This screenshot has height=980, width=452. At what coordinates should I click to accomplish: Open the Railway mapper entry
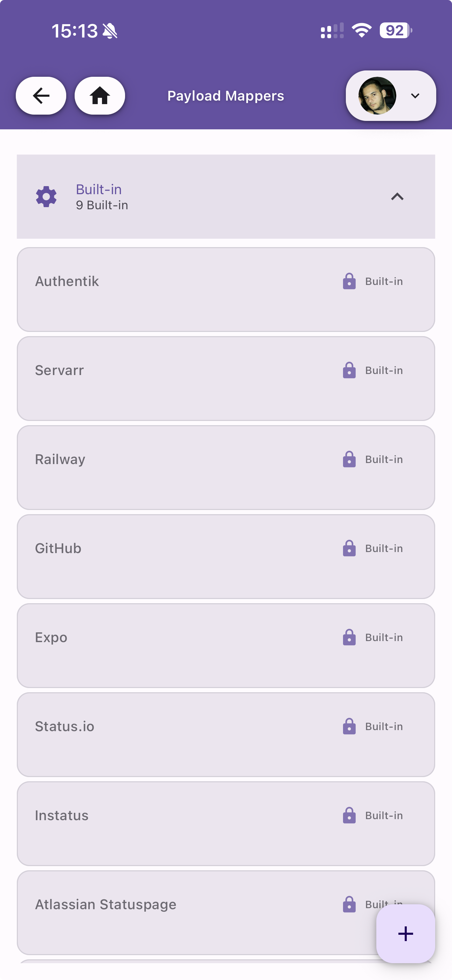[x=60, y=460]
